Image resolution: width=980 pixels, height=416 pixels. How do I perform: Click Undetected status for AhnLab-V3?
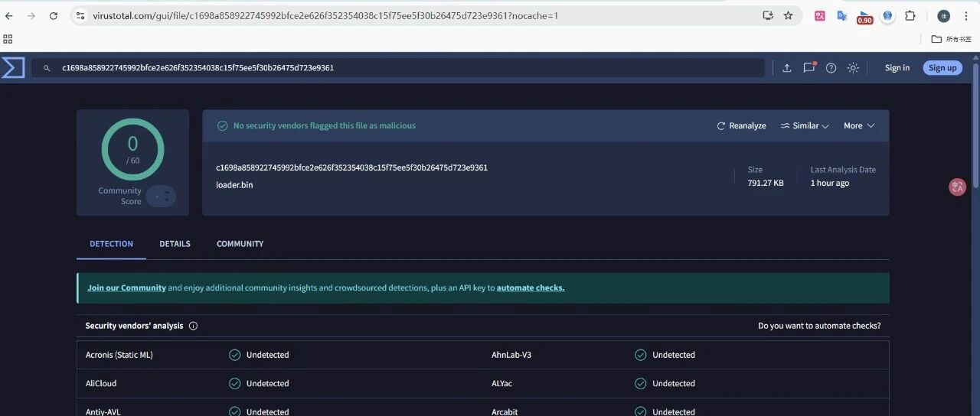click(665, 355)
